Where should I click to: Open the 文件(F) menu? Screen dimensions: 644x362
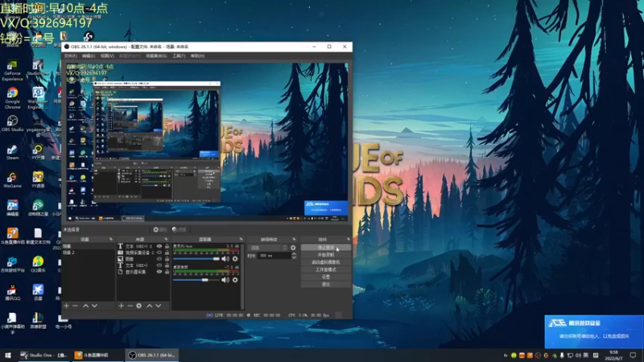tap(70, 56)
